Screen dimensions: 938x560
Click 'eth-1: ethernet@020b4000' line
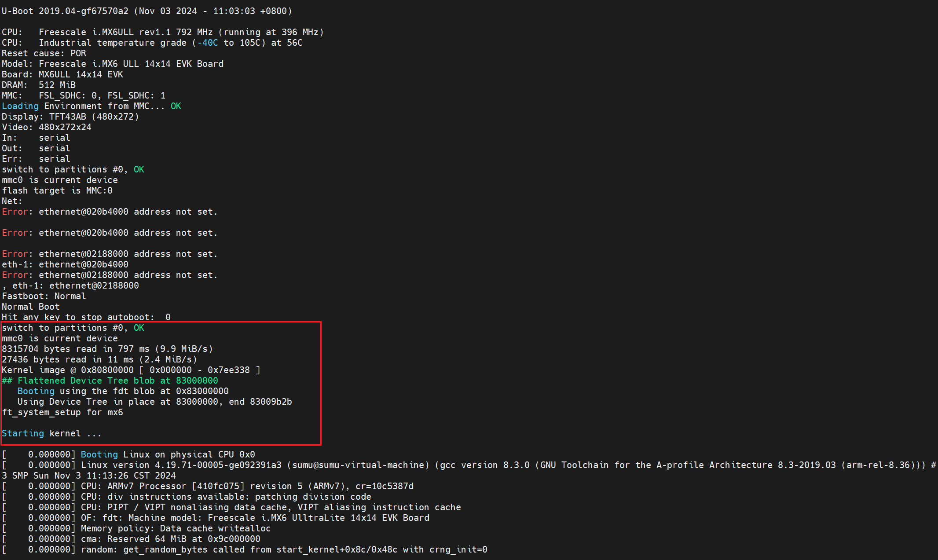(x=65, y=264)
